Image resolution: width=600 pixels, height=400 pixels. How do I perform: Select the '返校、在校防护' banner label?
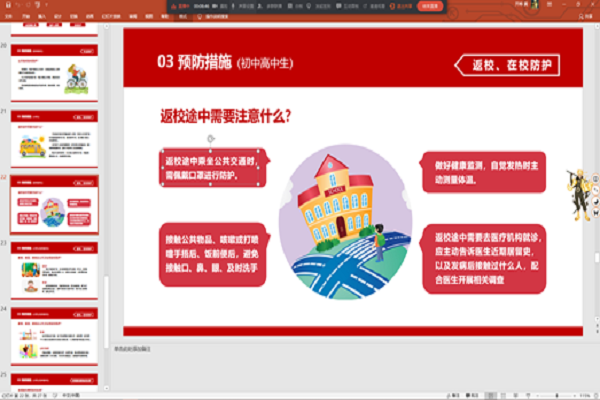point(515,65)
